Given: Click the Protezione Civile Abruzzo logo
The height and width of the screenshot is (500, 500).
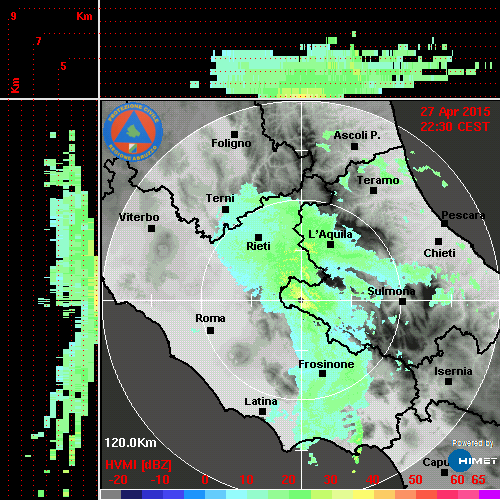Looking at the screenshot, I should click(x=133, y=132).
